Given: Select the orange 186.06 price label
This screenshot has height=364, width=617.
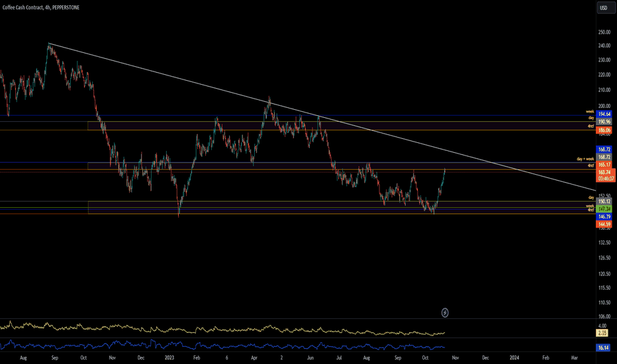Looking at the screenshot, I should [x=604, y=130].
